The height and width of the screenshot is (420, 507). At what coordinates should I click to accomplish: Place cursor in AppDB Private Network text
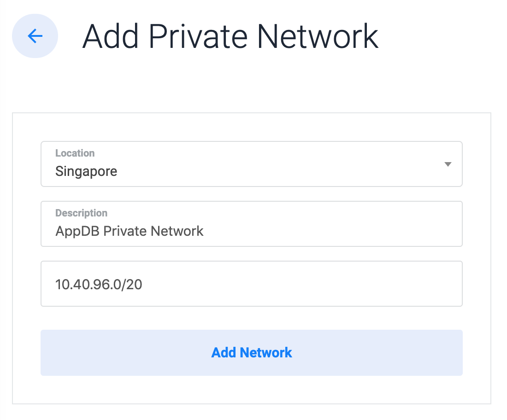tap(130, 231)
